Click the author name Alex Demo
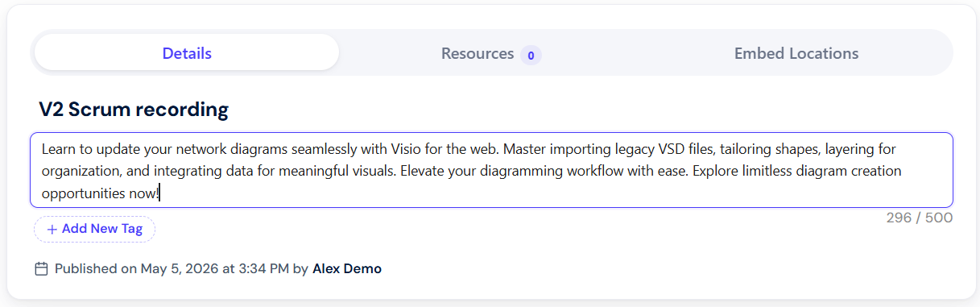Viewport: 980px width, 307px height. pos(347,268)
